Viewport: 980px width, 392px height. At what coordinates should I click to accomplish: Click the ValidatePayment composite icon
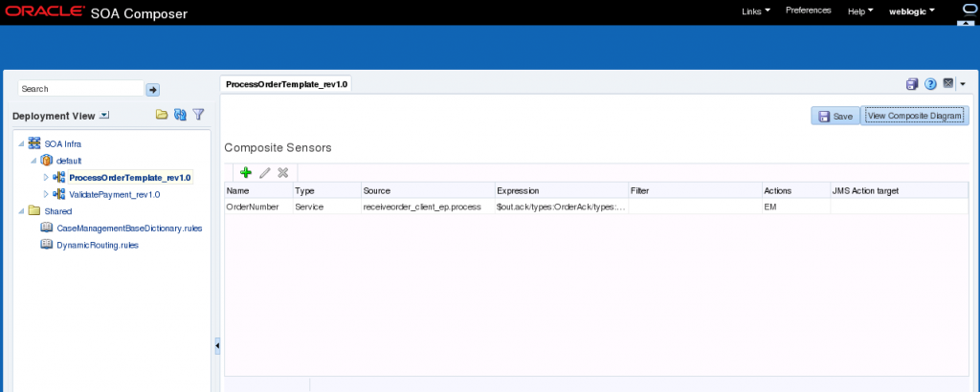click(x=59, y=194)
